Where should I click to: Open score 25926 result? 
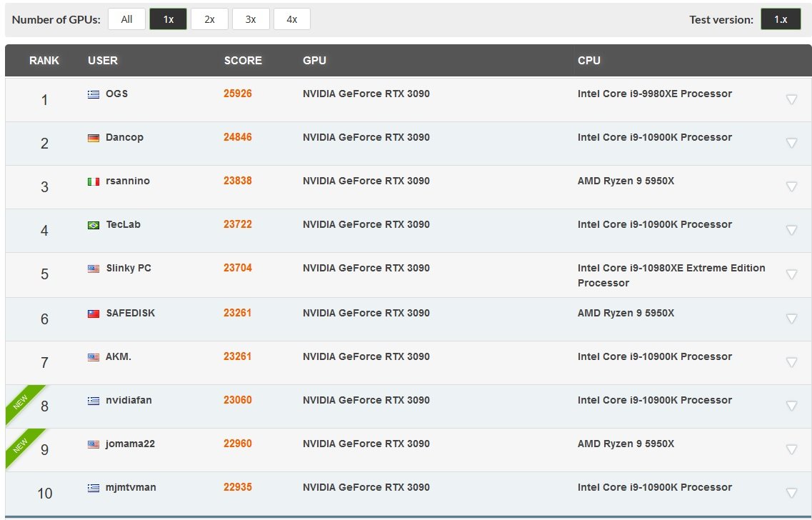click(x=238, y=94)
